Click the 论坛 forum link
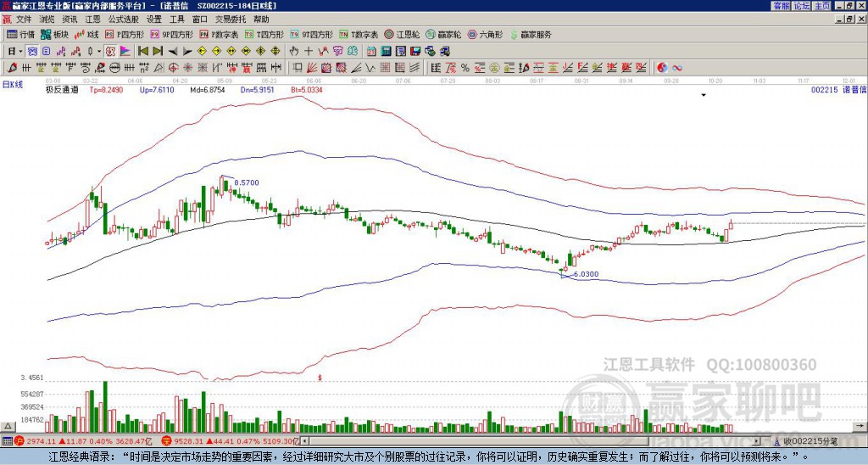Viewport: 868px width, 465px height. coord(802,6)
